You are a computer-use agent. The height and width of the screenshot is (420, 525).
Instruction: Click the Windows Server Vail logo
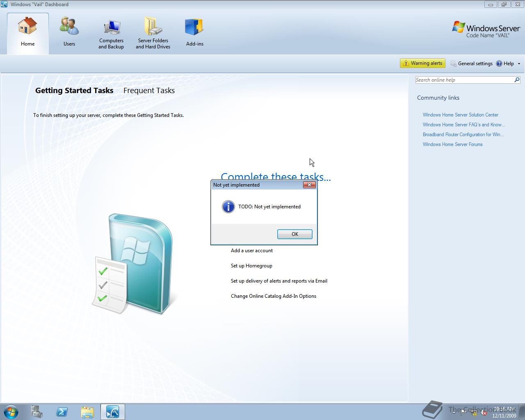486,30
